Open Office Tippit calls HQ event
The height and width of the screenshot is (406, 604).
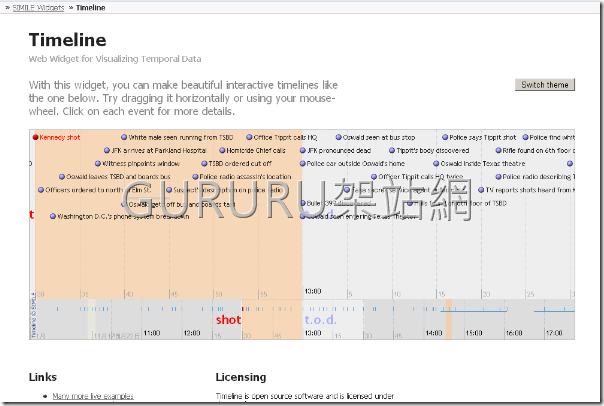(x=282, y=138)
